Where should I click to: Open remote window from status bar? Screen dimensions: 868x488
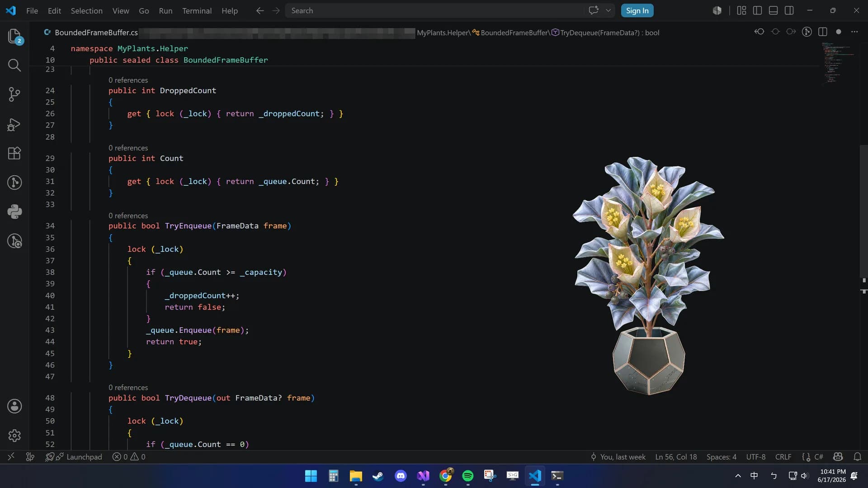click(x=11, y=457)
